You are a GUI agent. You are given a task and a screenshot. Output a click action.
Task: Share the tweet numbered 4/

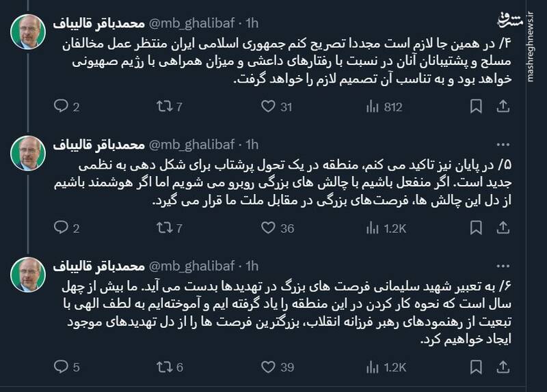click(502, 107)
